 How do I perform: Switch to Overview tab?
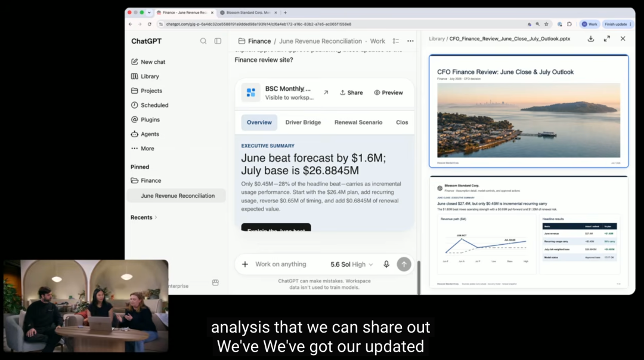259,122
